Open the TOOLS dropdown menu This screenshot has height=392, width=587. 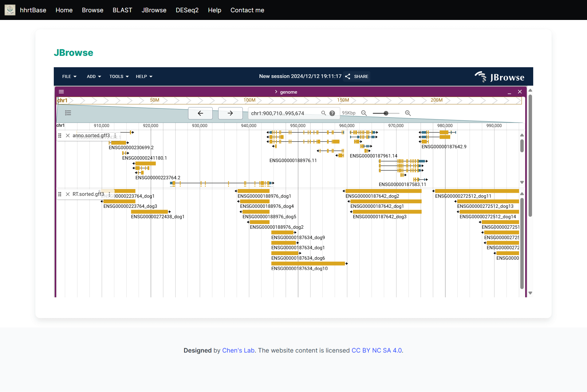[x=119, y=76]
